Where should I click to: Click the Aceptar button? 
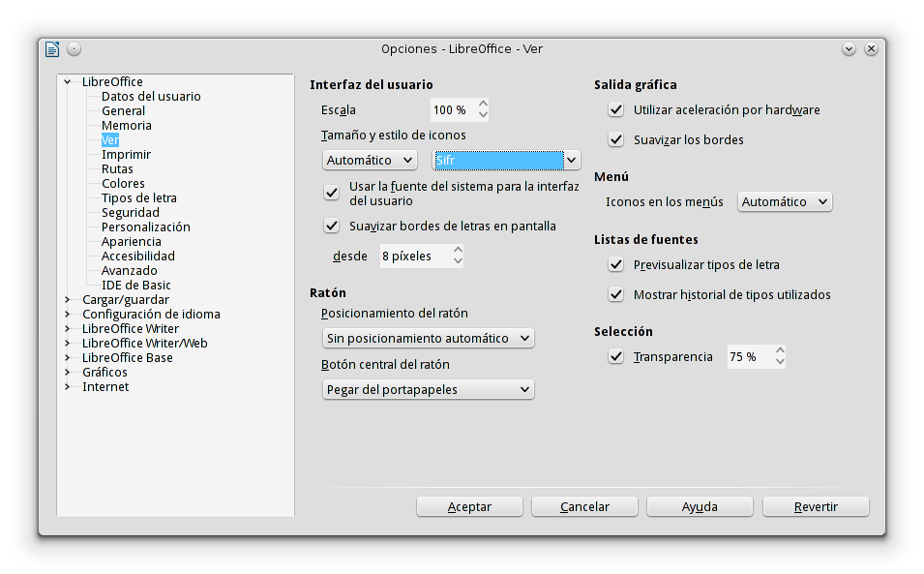pos(469,507)
